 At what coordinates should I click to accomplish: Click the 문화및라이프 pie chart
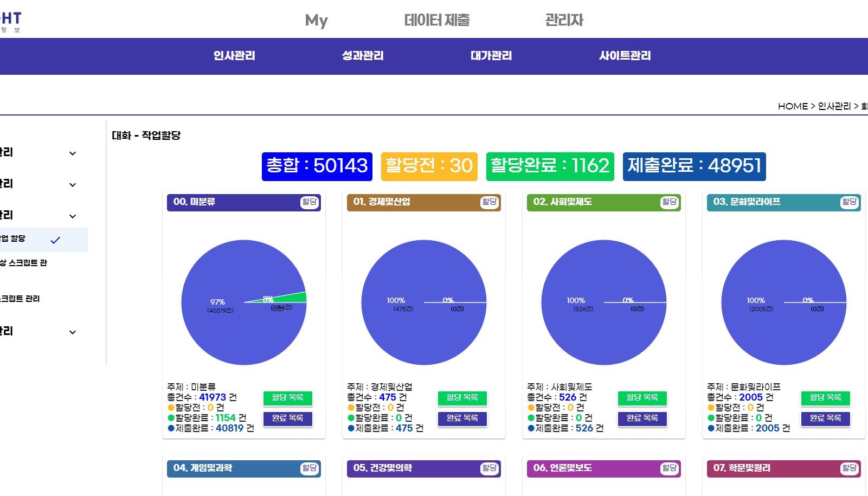coord(784,302)
